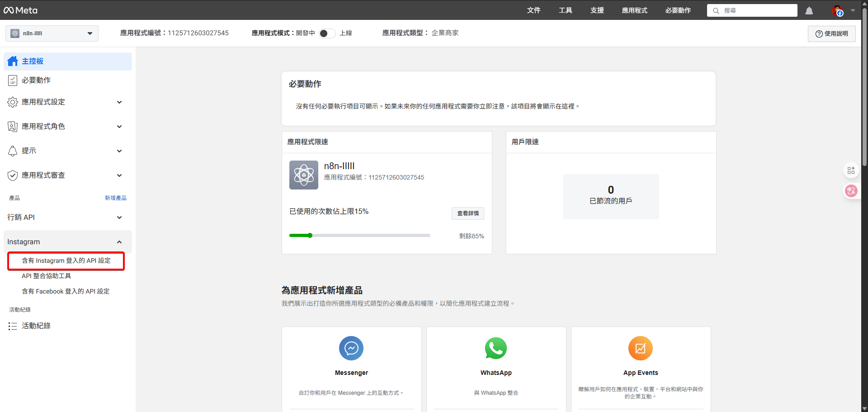Viewport: 868px width, 412px height.
Task: Click the 應用程式設定 gear icon
Action: click(13, 102)
